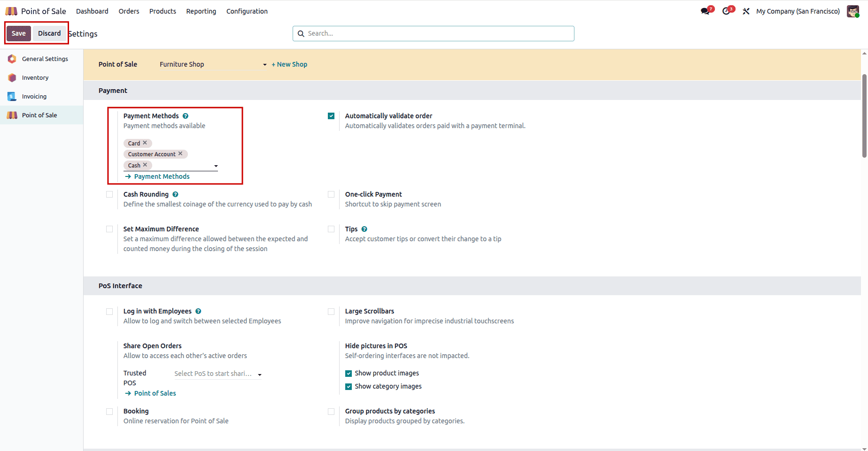Open the Dashboard menu
The height and width of the screenshot is (451, 868).
coord(92,11)
